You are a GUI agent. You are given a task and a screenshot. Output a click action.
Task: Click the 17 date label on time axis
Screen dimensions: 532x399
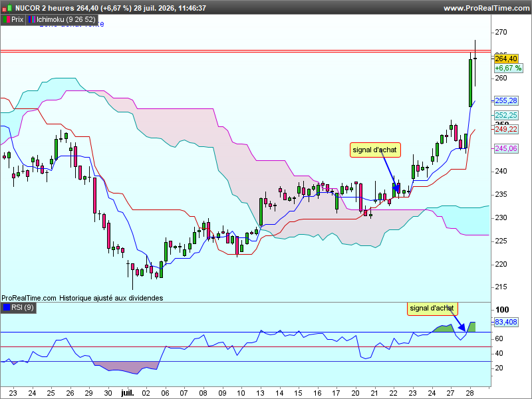coord(336,393)
